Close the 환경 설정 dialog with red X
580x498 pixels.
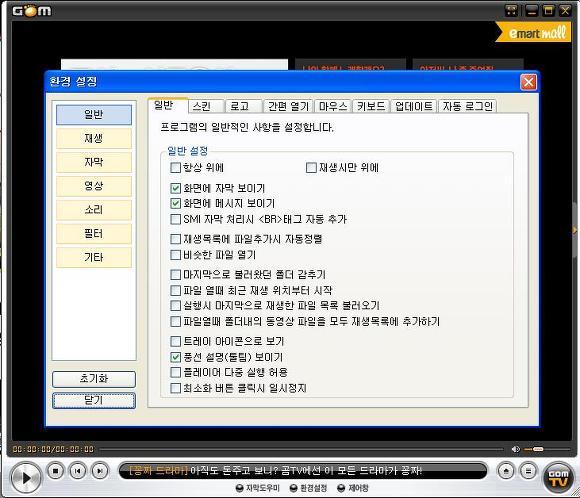click(528, 82)
